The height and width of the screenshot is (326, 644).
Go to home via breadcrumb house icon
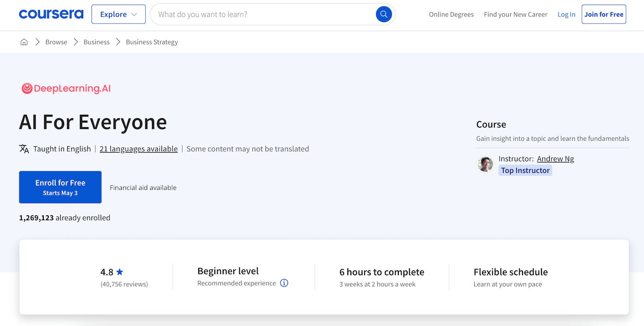24,42
